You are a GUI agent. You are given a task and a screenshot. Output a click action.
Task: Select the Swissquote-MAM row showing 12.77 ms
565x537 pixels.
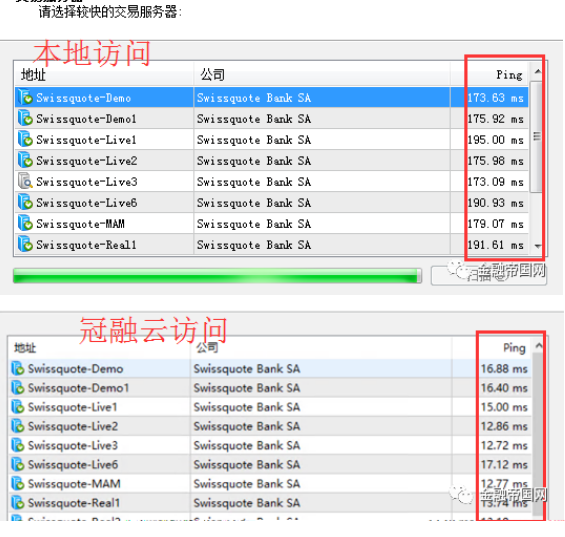click(x=270, y=484)
